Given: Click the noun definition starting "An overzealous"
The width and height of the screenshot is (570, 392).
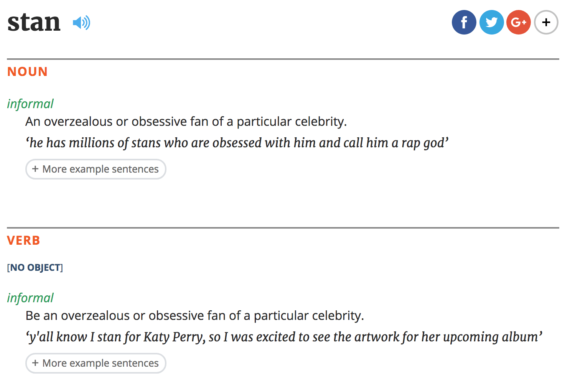Looking at the screenshot, I should (186, 122).
